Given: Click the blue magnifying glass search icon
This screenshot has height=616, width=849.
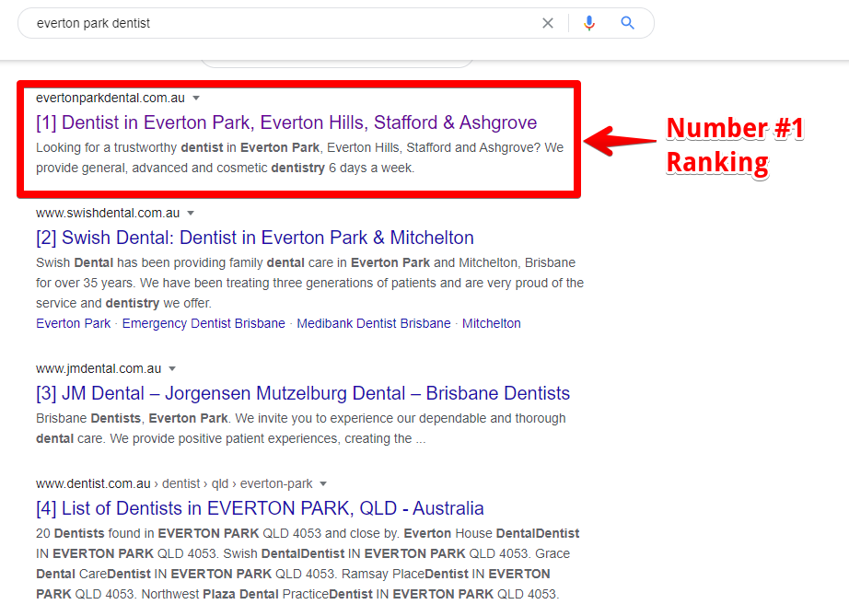Looking at the screenshot, I should point(628,23).
